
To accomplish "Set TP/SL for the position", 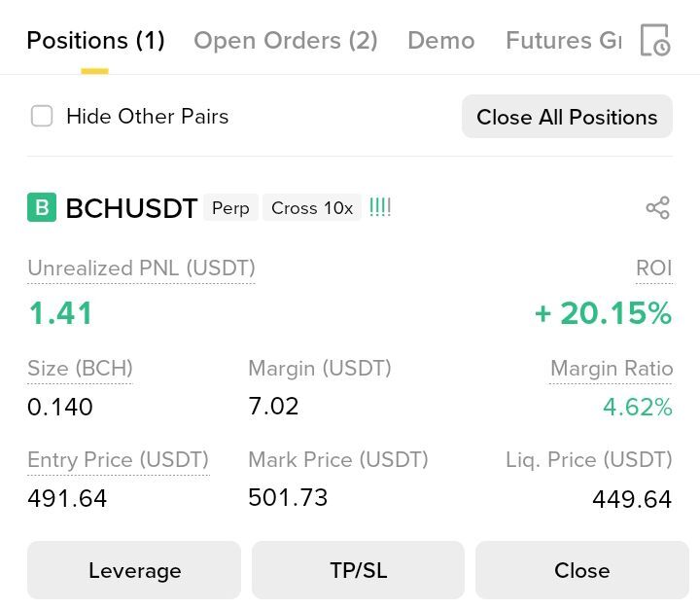I will pyautogui.click(x=358, y=570).
